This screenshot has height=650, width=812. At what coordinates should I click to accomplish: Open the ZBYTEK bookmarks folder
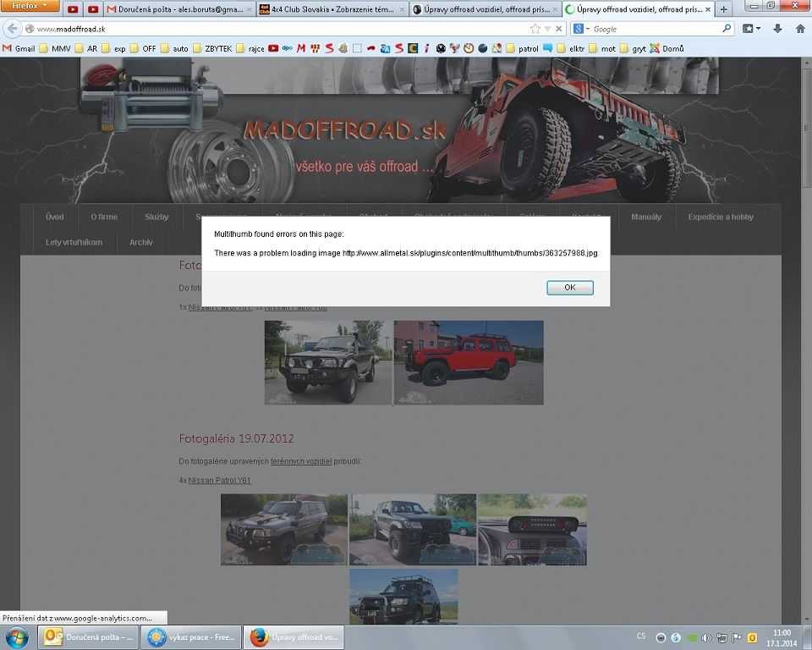(x=212, y=49)
